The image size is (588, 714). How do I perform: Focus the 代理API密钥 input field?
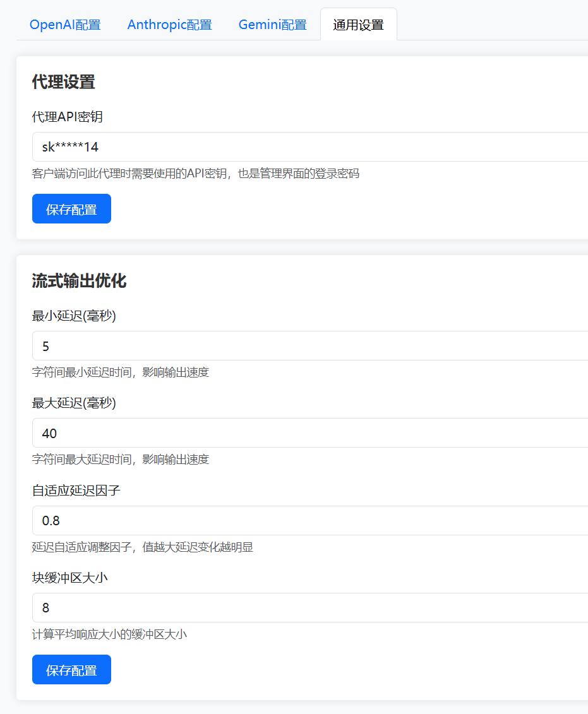(309, 146)
